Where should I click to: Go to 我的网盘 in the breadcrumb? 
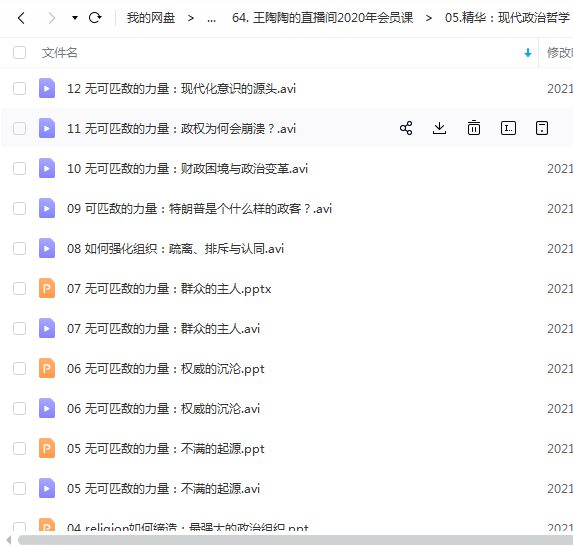(x=151, y=18)
